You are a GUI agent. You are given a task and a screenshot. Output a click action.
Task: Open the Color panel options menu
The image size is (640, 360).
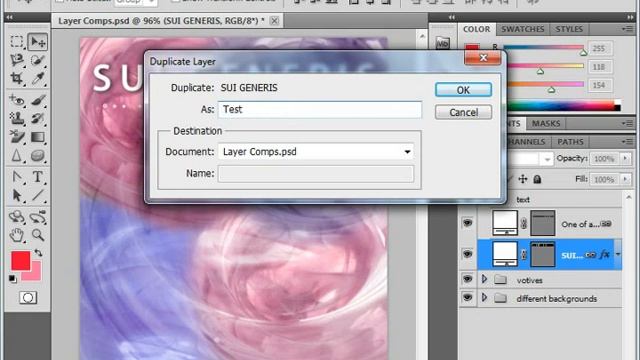(628, 29)
